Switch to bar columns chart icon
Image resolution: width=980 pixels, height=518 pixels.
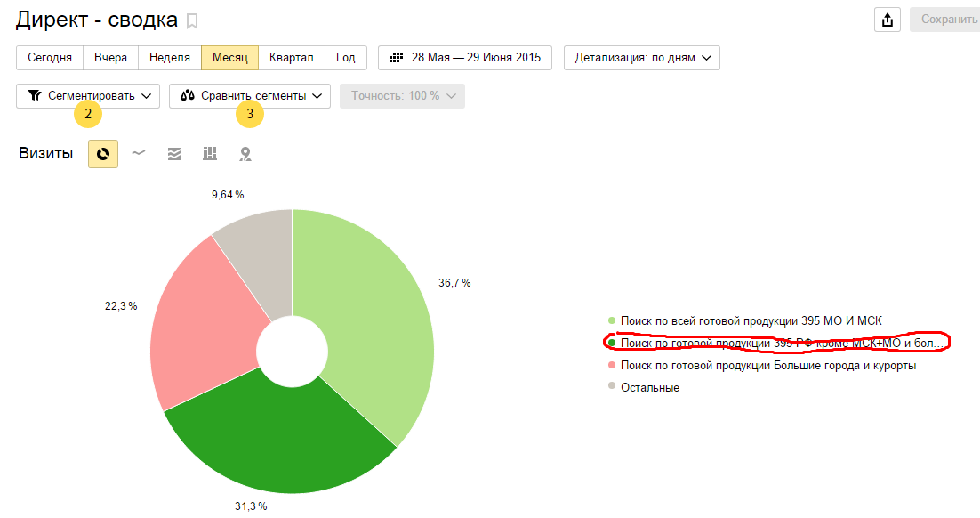[x=210, y=154]
